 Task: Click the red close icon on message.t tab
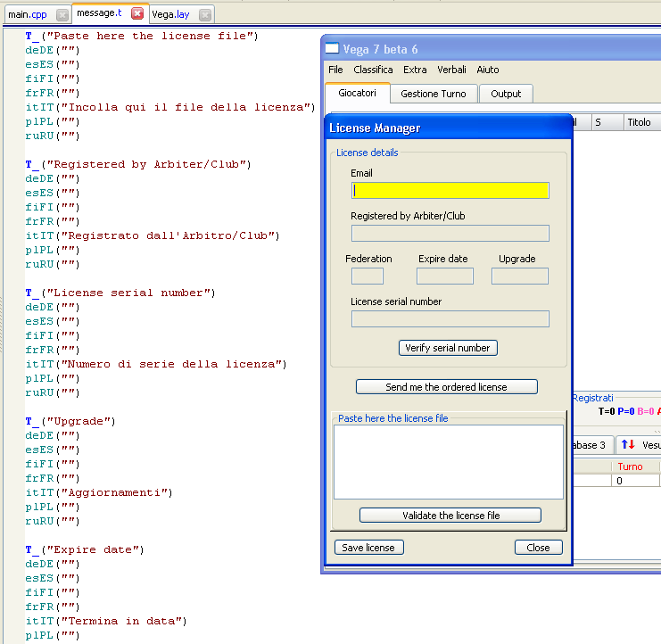(x=136, y=13)
